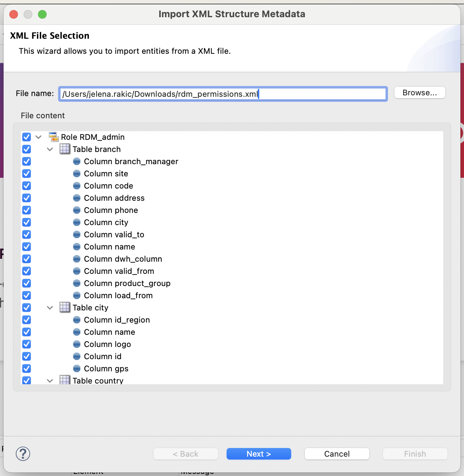
Task: Click the table grid icon beside Table branch
Action: pos(65,149)
